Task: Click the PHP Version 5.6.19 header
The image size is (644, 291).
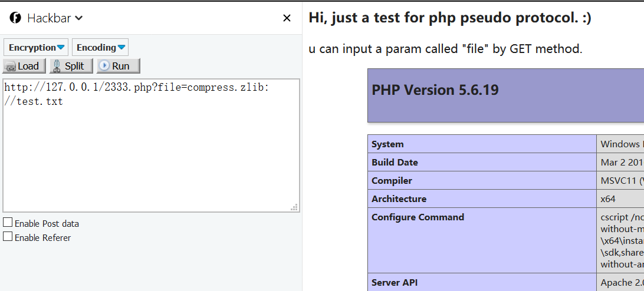Action: [435, 90]
